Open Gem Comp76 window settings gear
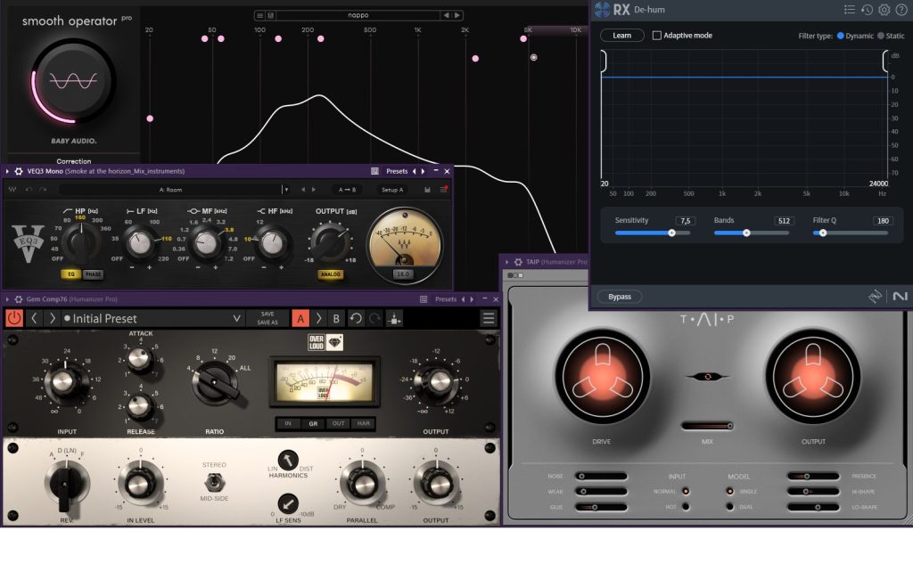This screenshot has width=913, height=588. [x=19, y=299]
